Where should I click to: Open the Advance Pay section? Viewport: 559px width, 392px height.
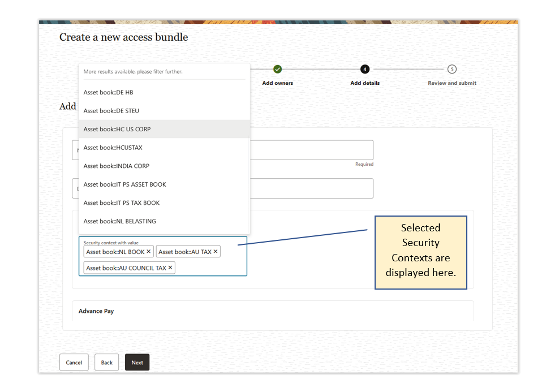[96, 311]
